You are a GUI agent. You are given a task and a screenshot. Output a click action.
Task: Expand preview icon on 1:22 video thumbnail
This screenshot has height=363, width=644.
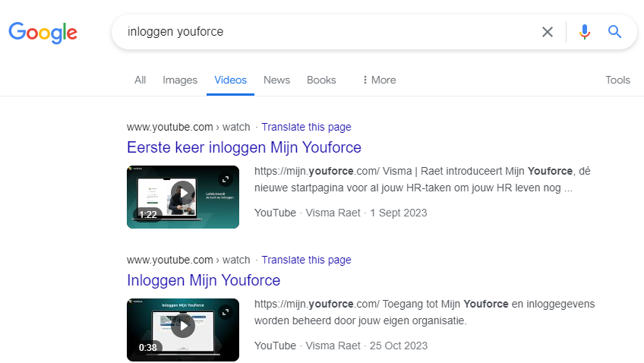coord(226,179)
